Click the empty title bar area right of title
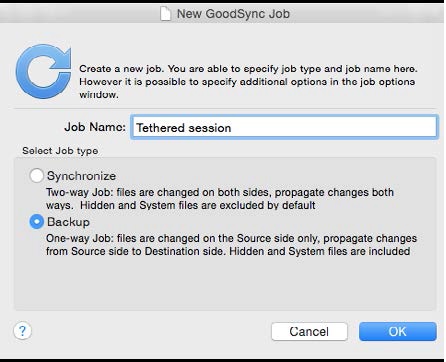Viewport: 446px width, 362px height. pyautogui.click(x=367, y=14)
